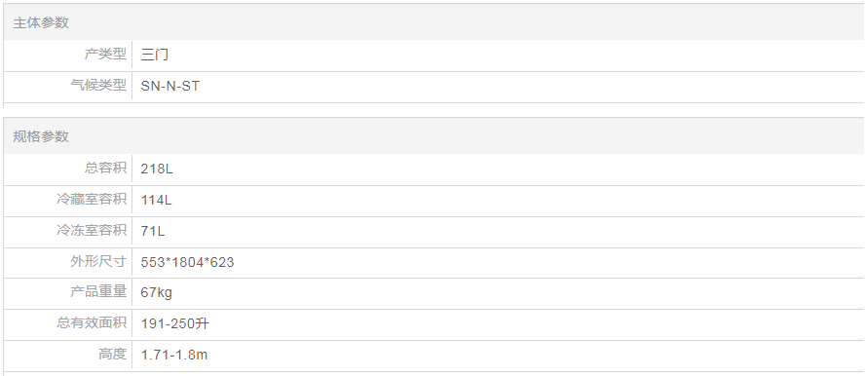Click the 三门 product type value

click(155, 55)
